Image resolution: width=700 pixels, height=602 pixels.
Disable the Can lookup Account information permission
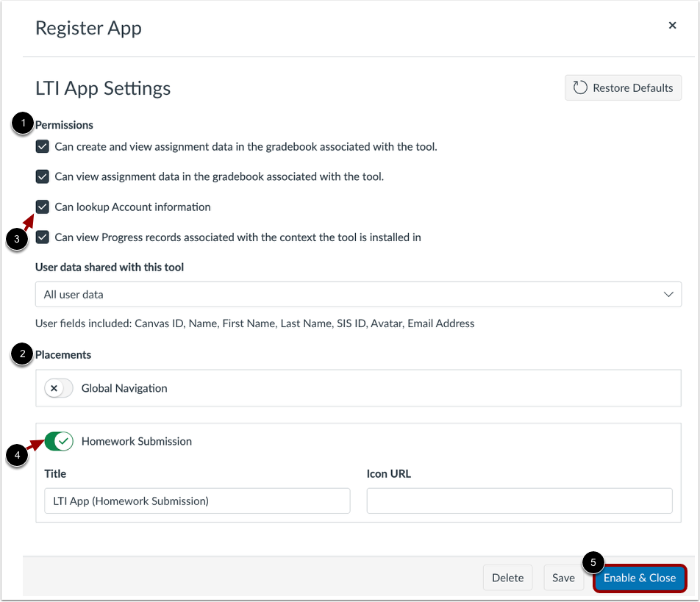click(42, 207)
